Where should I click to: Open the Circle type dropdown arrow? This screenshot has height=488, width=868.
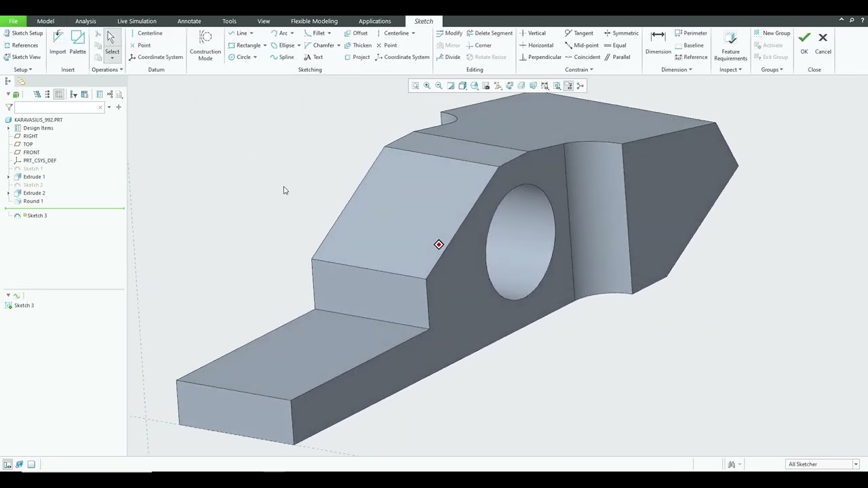(255, 57)
